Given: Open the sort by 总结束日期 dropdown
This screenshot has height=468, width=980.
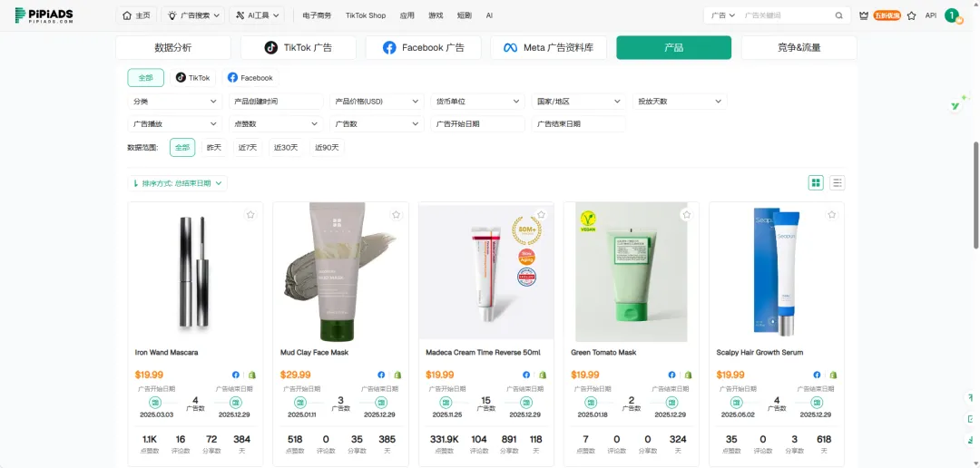Looking at the screenshot, I should [178, 183].
